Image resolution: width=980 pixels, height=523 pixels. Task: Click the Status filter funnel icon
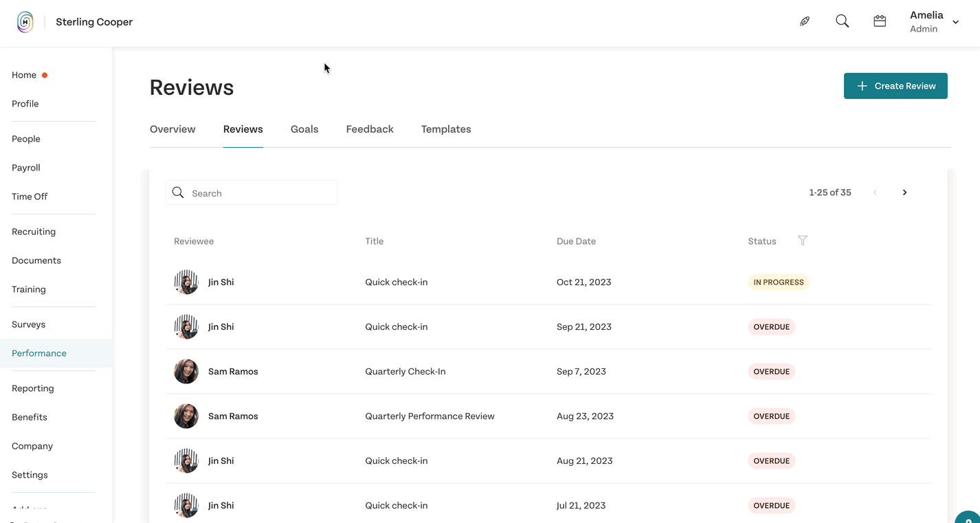[803, 241]
